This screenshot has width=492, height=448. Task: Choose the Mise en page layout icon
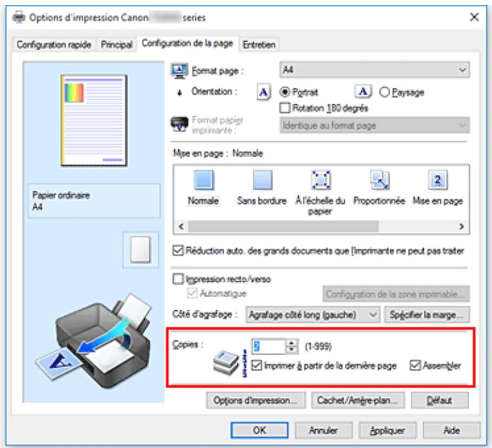[438, 180]
